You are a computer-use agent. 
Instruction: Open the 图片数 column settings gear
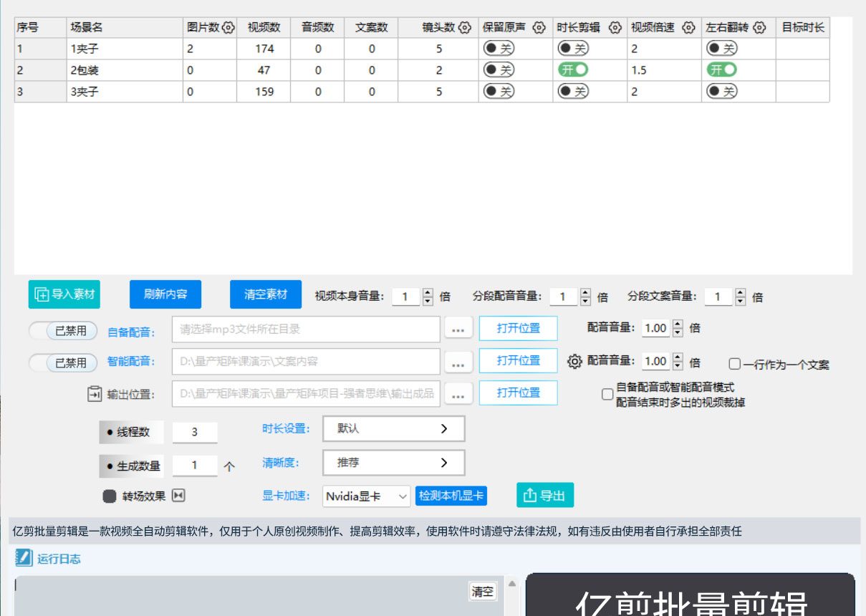[228, 27]
